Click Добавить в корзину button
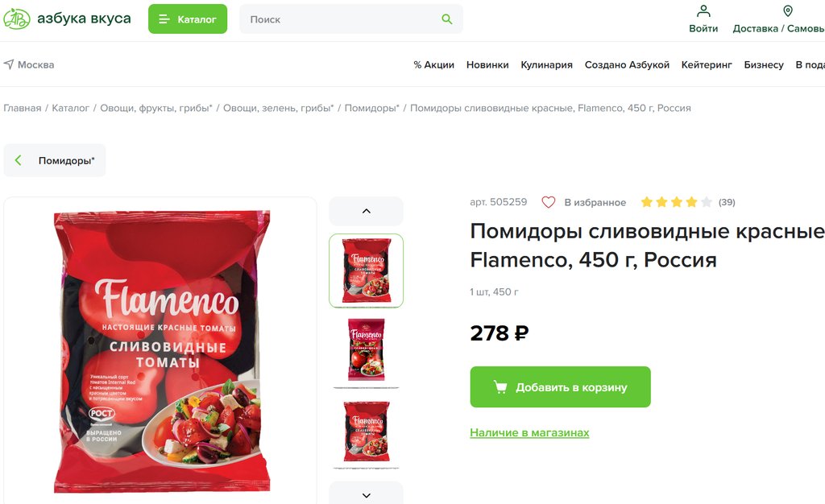 click(x=561, y=386)
